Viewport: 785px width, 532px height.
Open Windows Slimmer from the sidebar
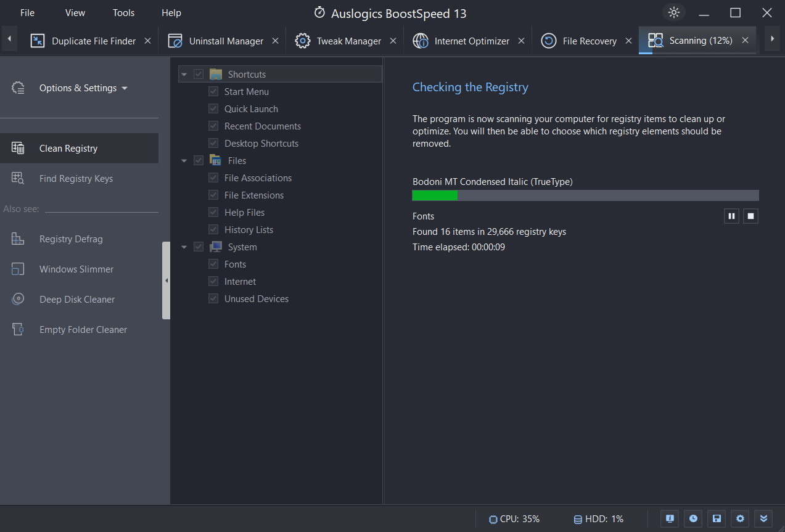point(79,269)
